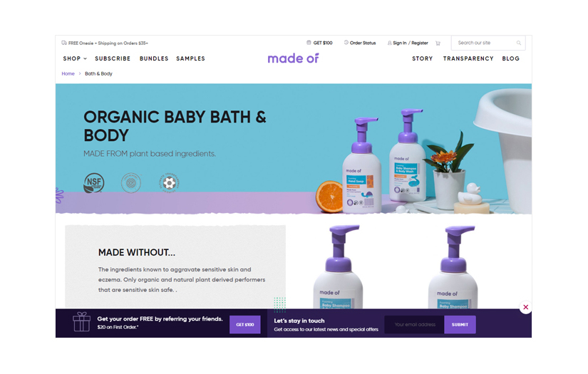588x374 pixels.
Task: Click the made of logo
Action: (x=293, y=58)
